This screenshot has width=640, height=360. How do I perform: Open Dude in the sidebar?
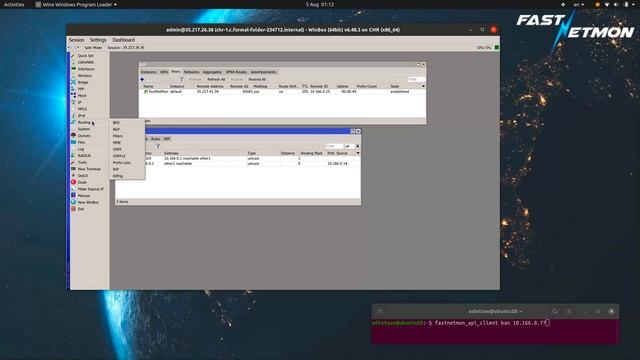(x=82, y=182)
